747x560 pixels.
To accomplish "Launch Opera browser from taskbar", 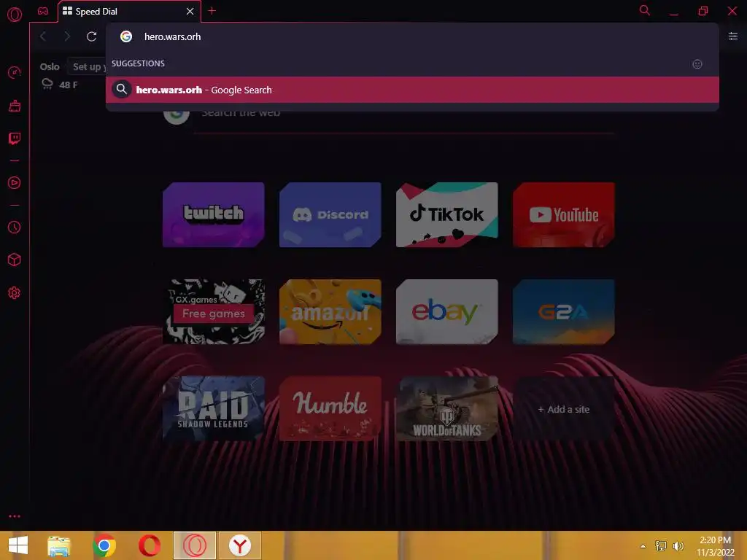I will pyautogui.click(x=150, y=545).
